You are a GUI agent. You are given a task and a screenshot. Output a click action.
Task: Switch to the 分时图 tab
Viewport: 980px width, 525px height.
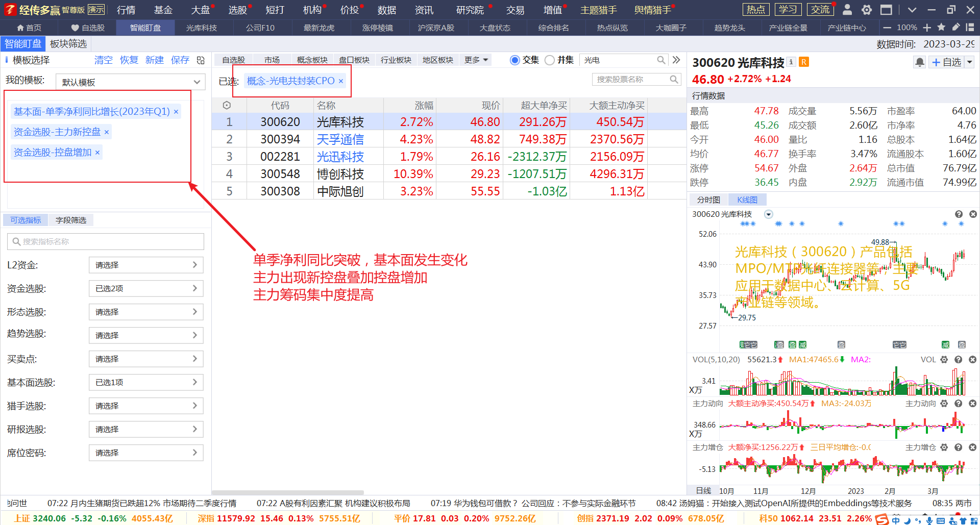point(708,200)
